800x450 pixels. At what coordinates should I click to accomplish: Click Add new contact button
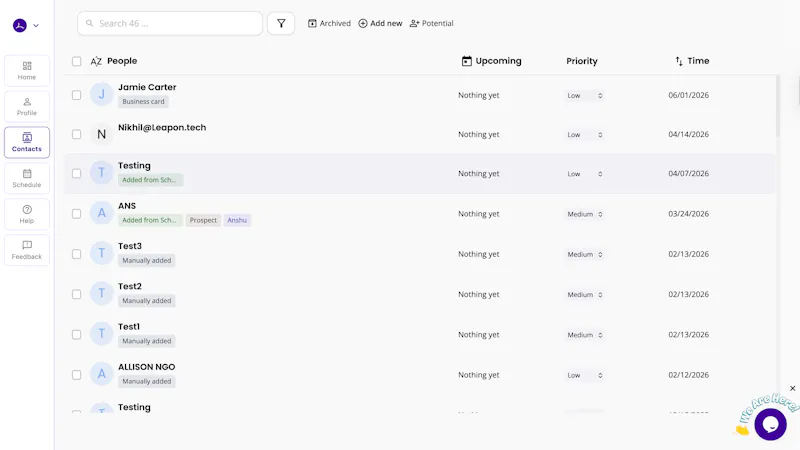pos(380,23)
